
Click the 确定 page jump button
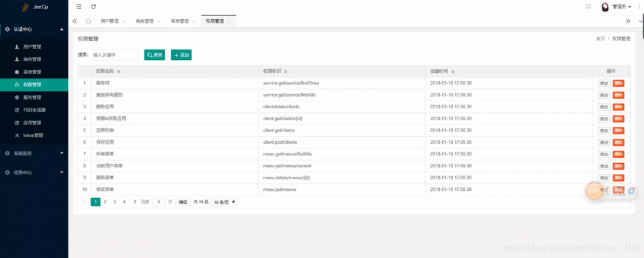coord(183,202)
